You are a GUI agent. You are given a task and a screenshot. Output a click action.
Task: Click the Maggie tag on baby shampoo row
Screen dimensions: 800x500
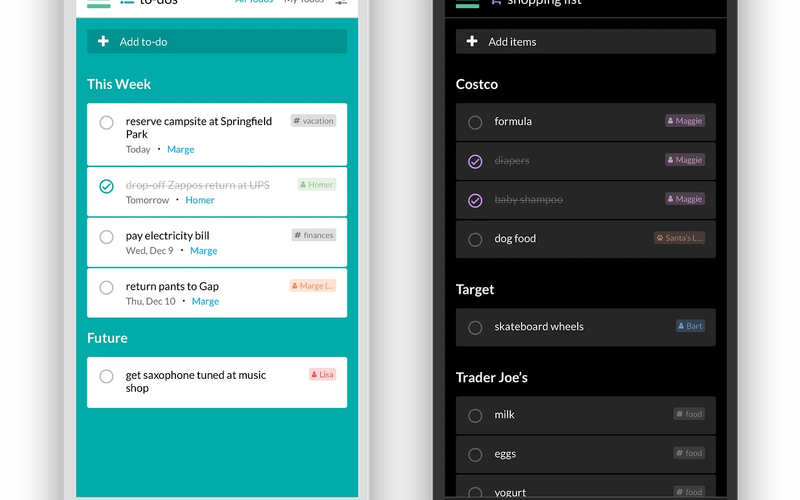pos(685,199)
